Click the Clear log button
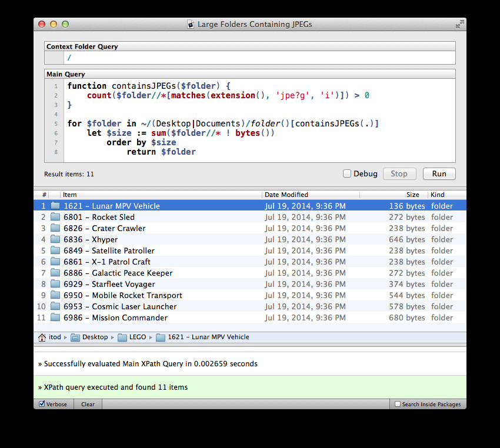This screenshot has height=448, width=500. pos(88,404)
